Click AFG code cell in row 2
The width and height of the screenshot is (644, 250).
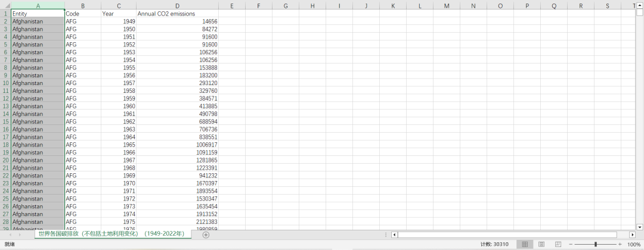83,21
